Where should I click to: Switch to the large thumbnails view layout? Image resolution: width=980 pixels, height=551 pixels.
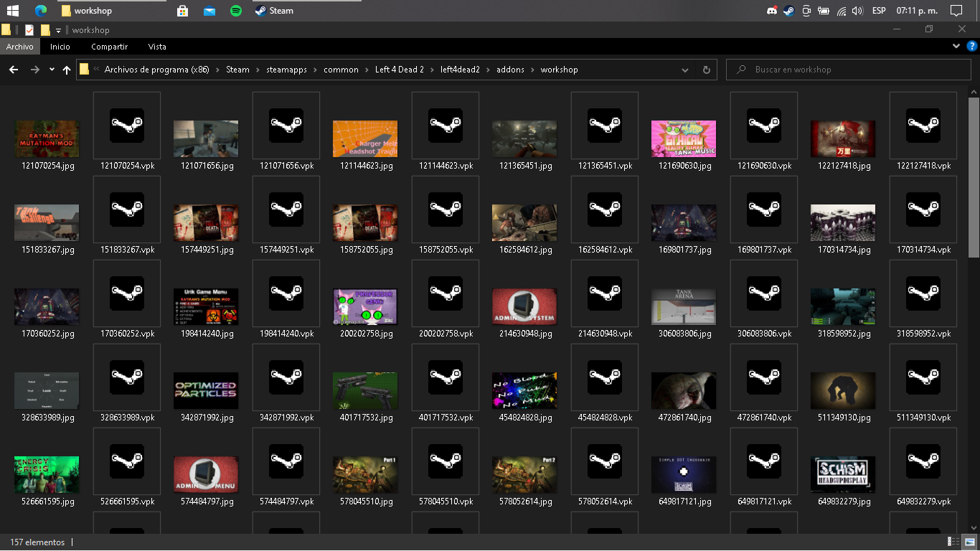[970, 542]
